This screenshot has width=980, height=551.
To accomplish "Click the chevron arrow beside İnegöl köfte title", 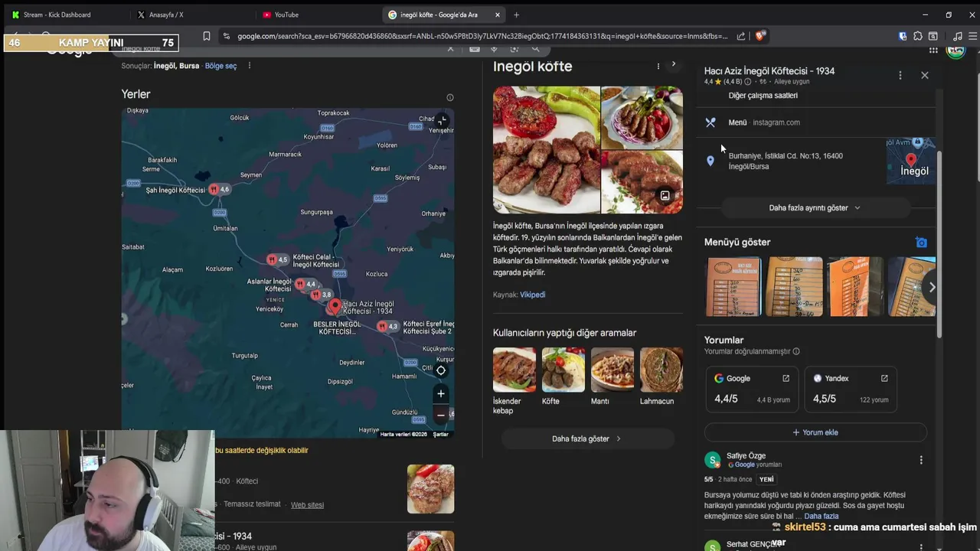I will 674,64.
